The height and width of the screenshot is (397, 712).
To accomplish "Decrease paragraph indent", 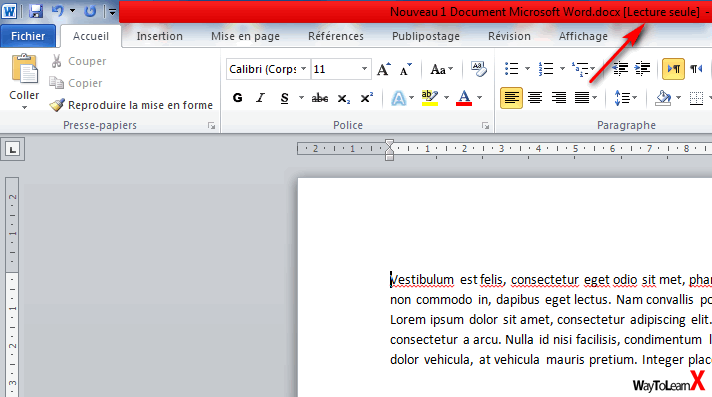I will coord(620,69).
